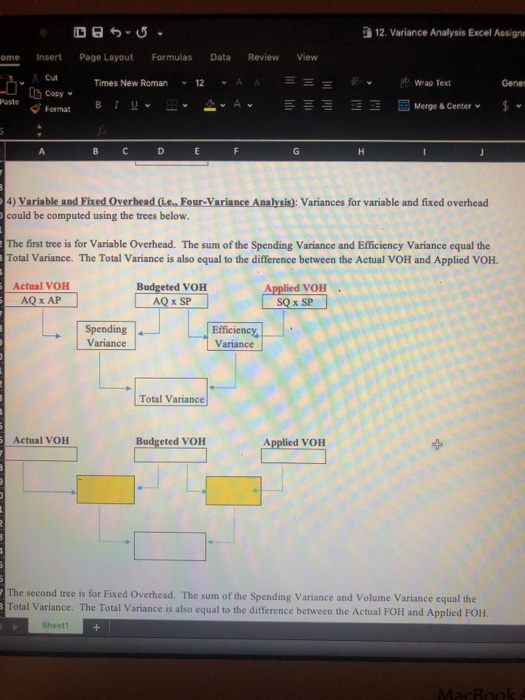
Task: Increase the cell indent
Action: 375,106
